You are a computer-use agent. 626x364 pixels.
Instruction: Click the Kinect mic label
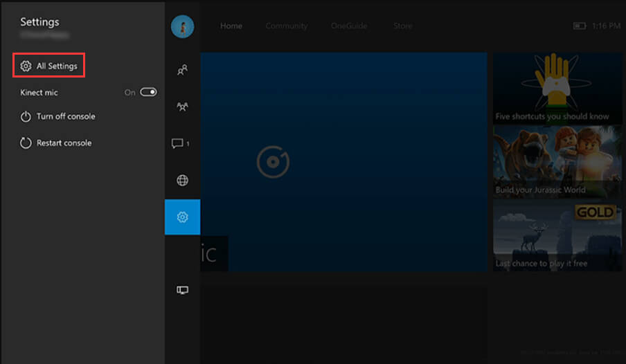pyautogui.click(x=39, y=93)
